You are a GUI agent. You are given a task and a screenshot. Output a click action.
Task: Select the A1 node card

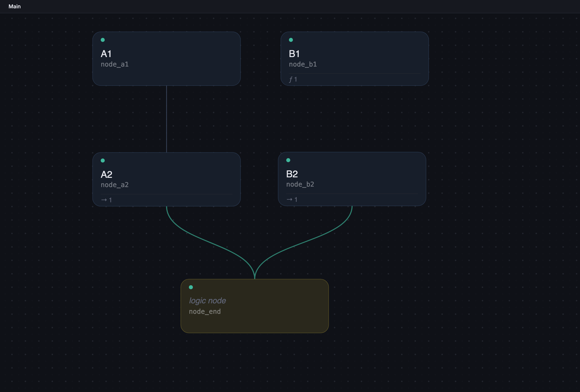click(x=166, y=59)
